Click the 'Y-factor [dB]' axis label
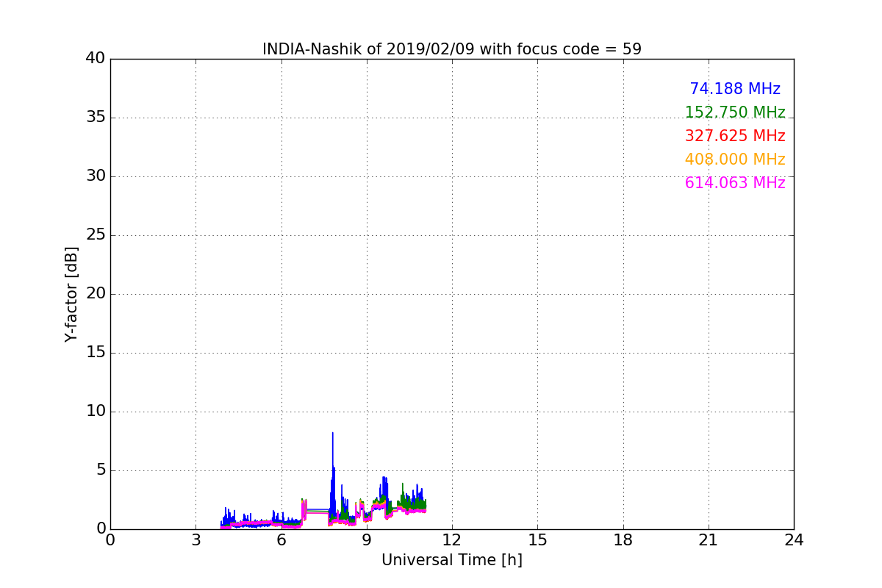Screen dimensions: 882x588 point(71,294)
